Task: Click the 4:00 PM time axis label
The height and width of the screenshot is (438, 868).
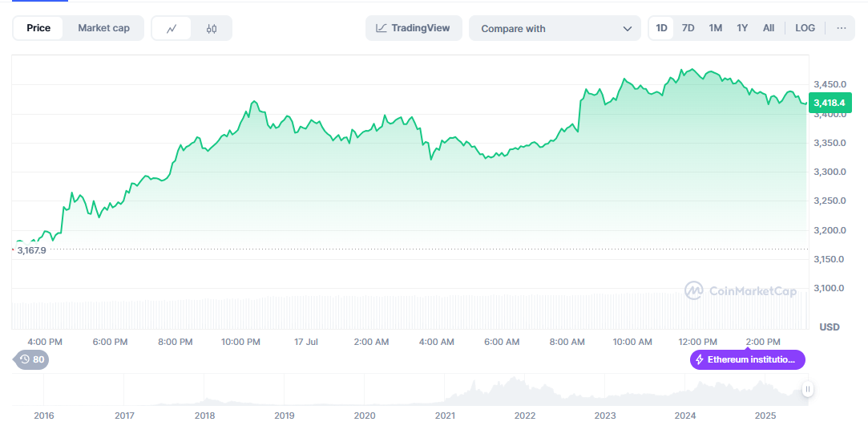Action: (x=45, y=343)
